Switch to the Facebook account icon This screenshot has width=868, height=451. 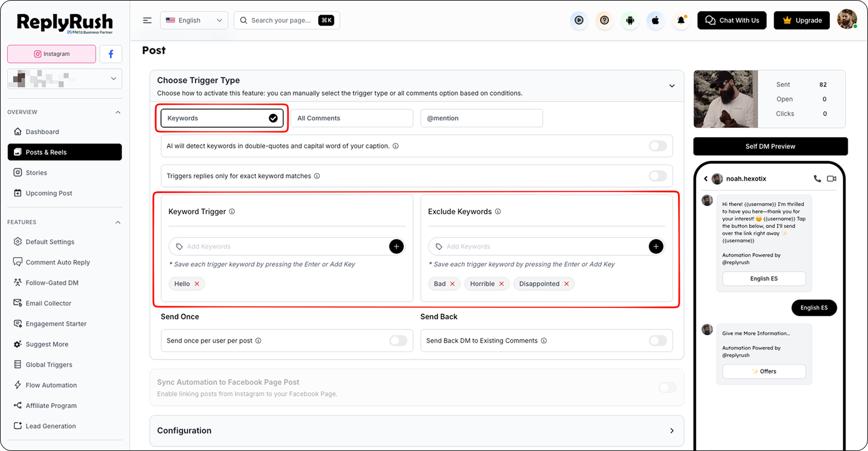111,54
